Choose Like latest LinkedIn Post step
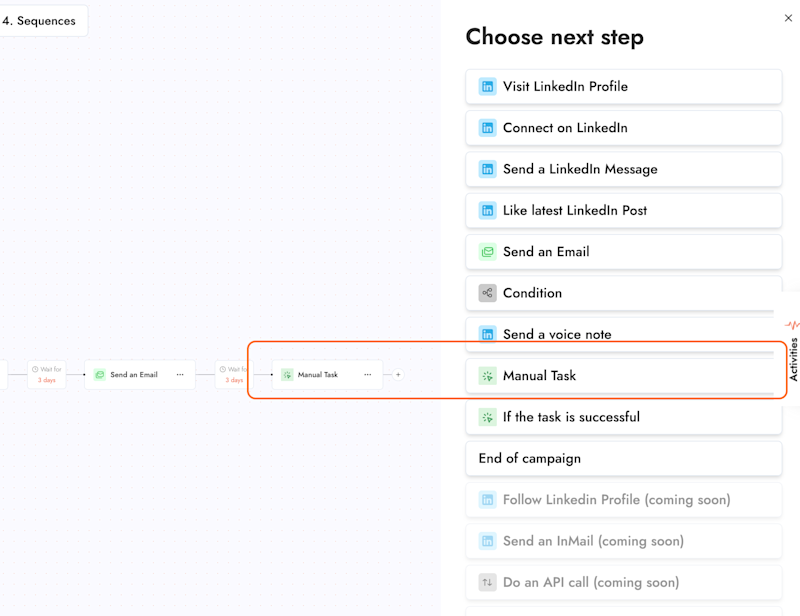Viewport: 800px width, 616px height. 623,210
